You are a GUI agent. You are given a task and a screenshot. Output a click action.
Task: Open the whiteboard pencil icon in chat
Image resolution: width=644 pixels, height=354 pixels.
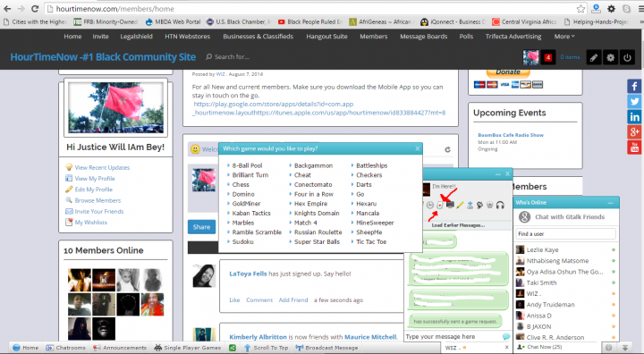pyautogui.click(x=460, y=205)
